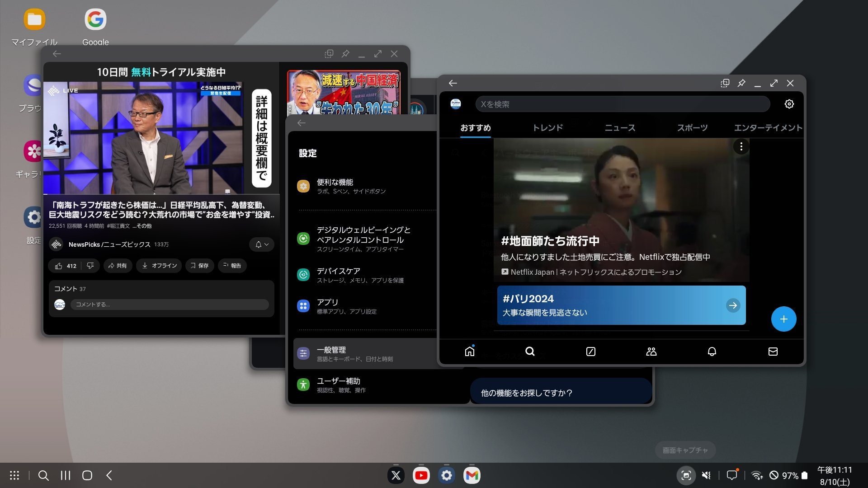Switch to エンターテイメント tab in X
This screenshot has width=868, height=488.
(x=769, y=128)
